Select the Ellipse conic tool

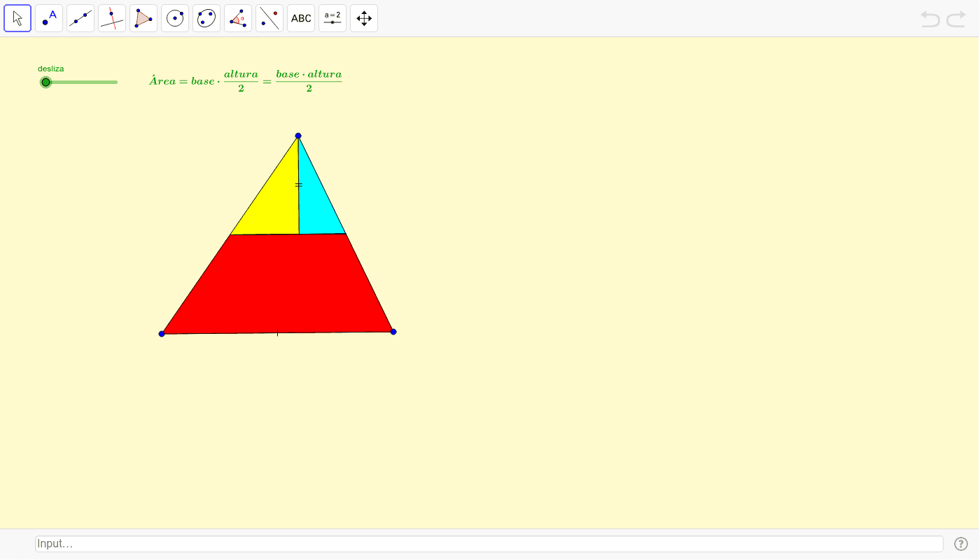[206, 18]
